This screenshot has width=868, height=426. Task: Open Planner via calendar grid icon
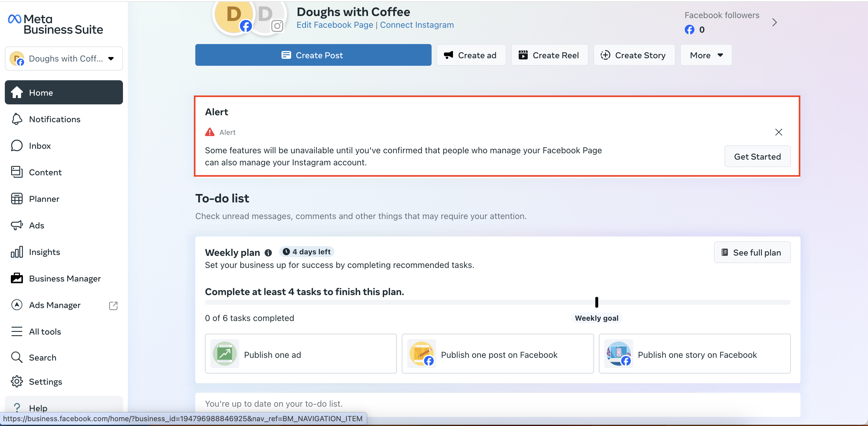coord(17,199)
